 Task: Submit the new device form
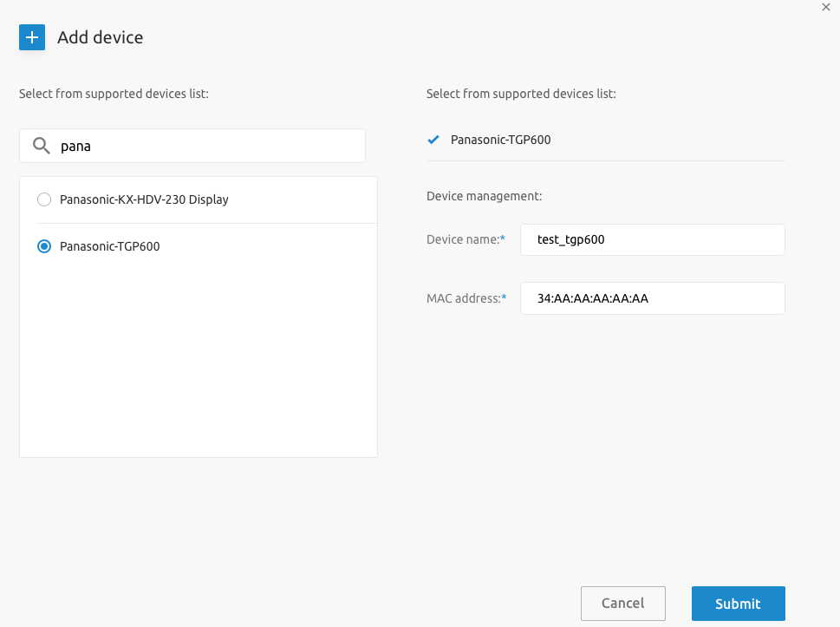click(739, 604)
